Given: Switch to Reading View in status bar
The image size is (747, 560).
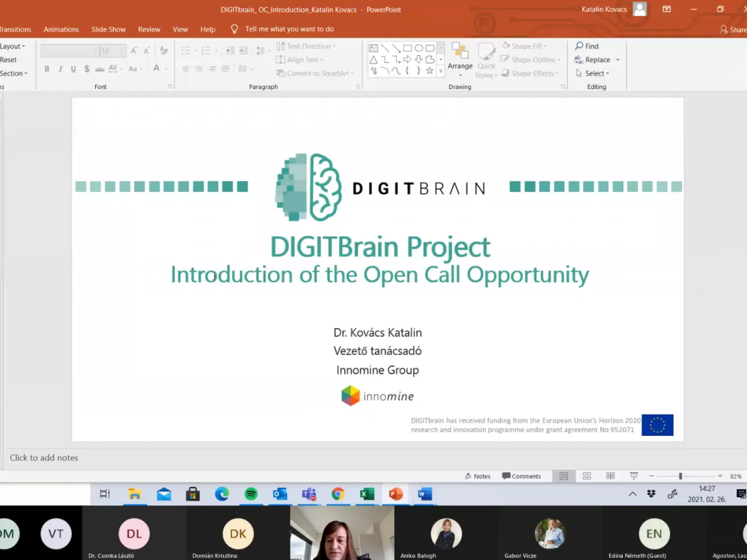Looking at the screenshot, I should pyautogui.click(x=610, y=476).
